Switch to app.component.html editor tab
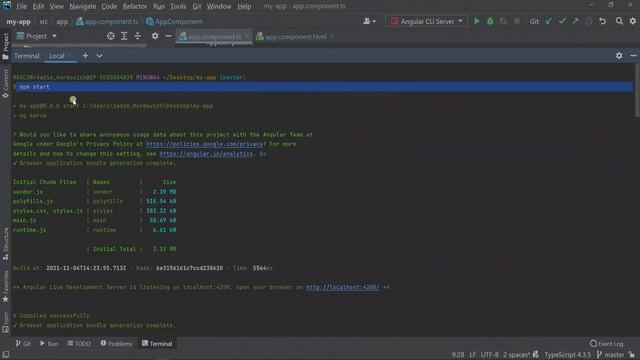The width and height of the screenshot is (640, 360). (295, 37)
